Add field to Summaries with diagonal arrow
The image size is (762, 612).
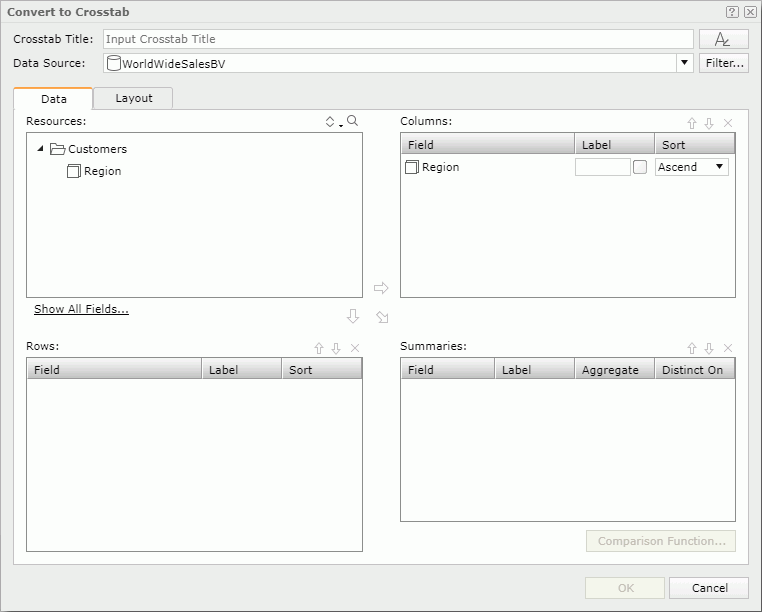coord(382,317)
